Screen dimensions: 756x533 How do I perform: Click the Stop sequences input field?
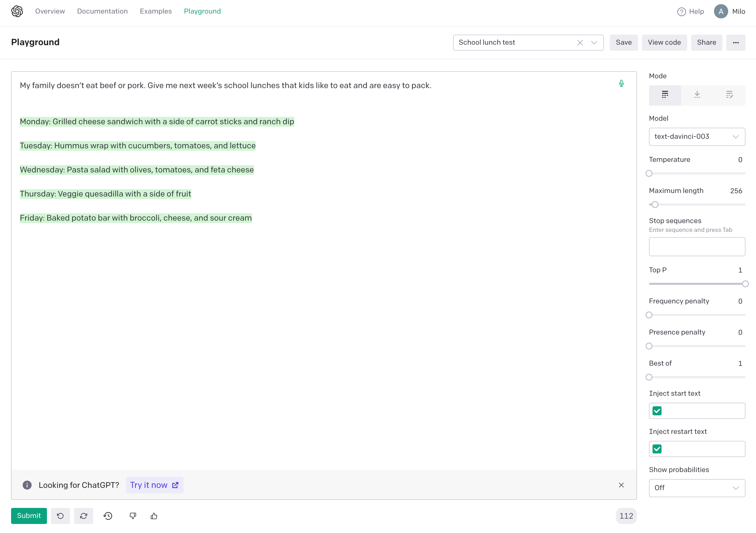tap(697, 246)
